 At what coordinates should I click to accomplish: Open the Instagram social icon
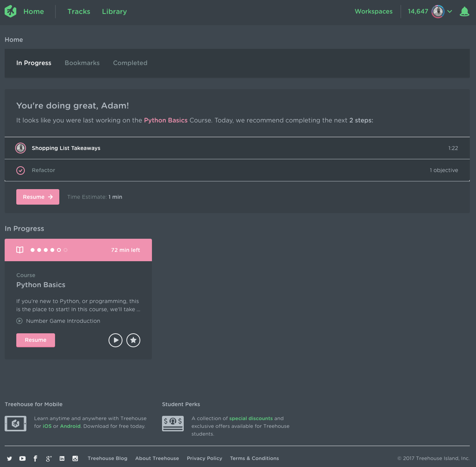[x=75, y=458]
